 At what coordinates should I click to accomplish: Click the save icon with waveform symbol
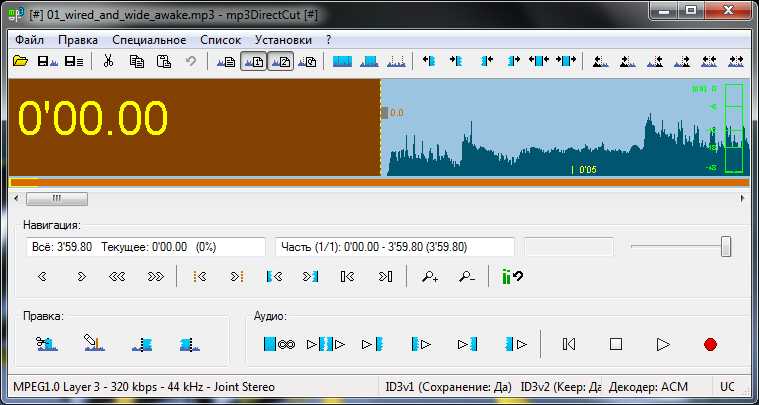click(48, 61)
